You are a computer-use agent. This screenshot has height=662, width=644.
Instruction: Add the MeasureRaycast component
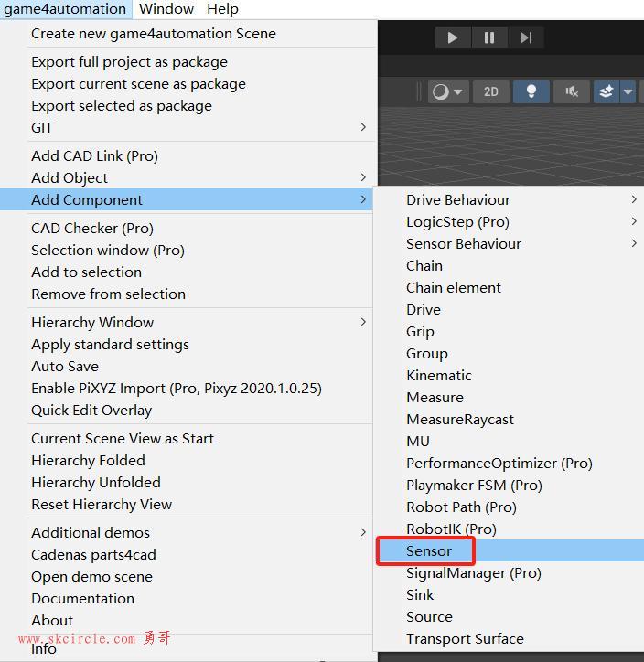click(x=509, y=420)
